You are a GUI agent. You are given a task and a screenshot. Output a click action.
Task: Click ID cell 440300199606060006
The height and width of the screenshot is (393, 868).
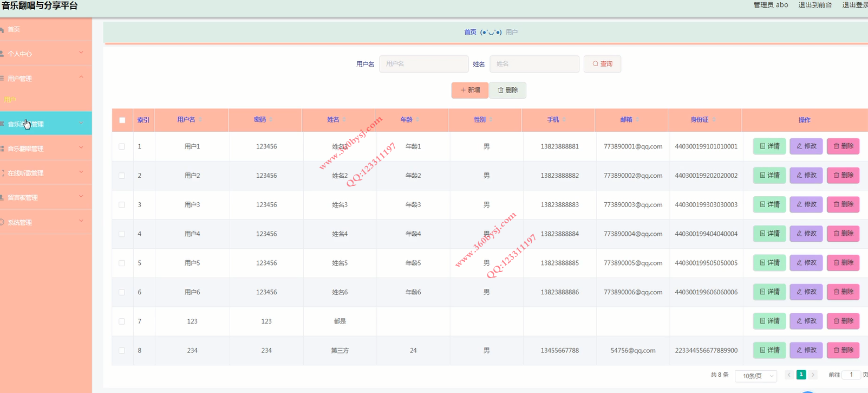[x=706, y=292]
